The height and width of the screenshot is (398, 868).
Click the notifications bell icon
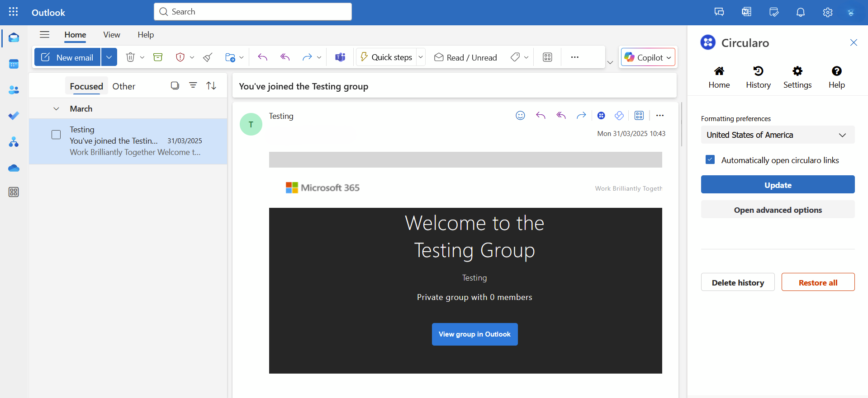pyautogui.click(x=800, y=12)
